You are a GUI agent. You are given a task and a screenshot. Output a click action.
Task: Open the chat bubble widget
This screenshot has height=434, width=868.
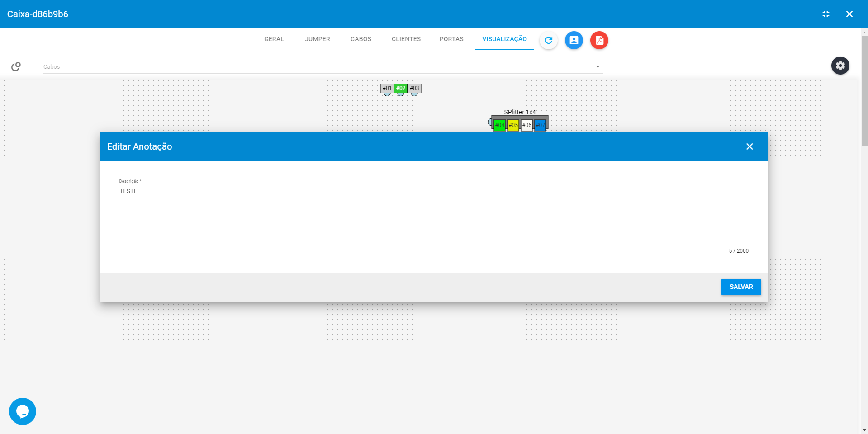point(23,411)
